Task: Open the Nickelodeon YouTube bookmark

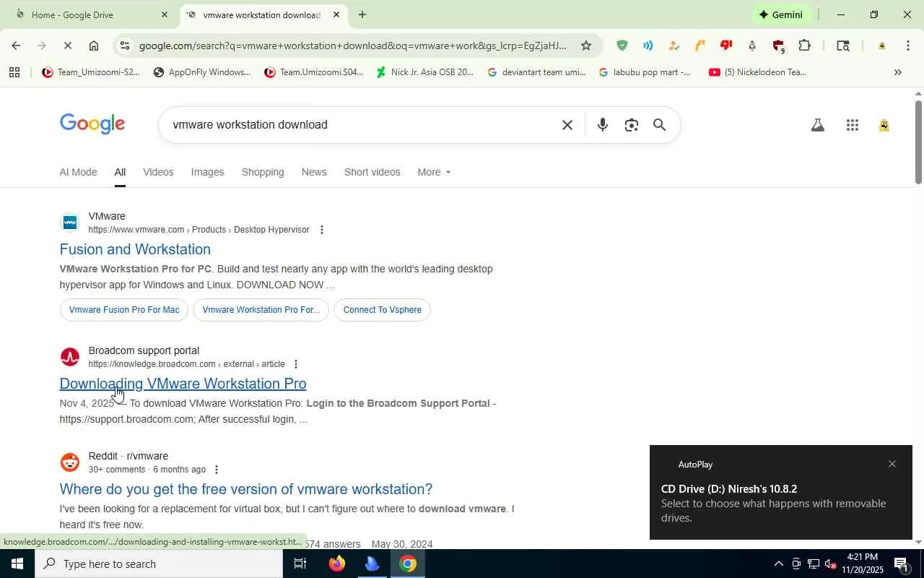Action: (758, 72)
